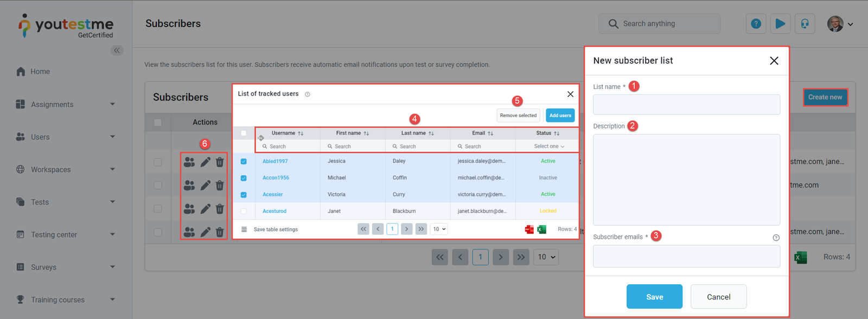Viewport: 868px width, 319px height.
Task: Open rows-per-page dropdown in tracked users
Action: [439, 229]
